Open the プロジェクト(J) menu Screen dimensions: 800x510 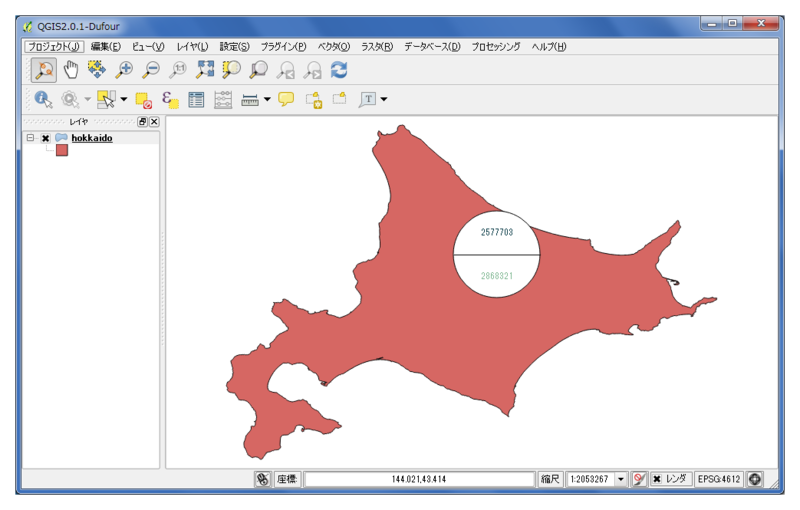[54, 46]
